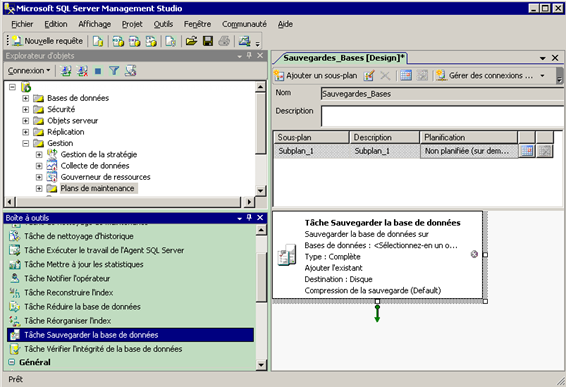
Task: Collapse the Général toolbox section
Action: tap(12, 362)
